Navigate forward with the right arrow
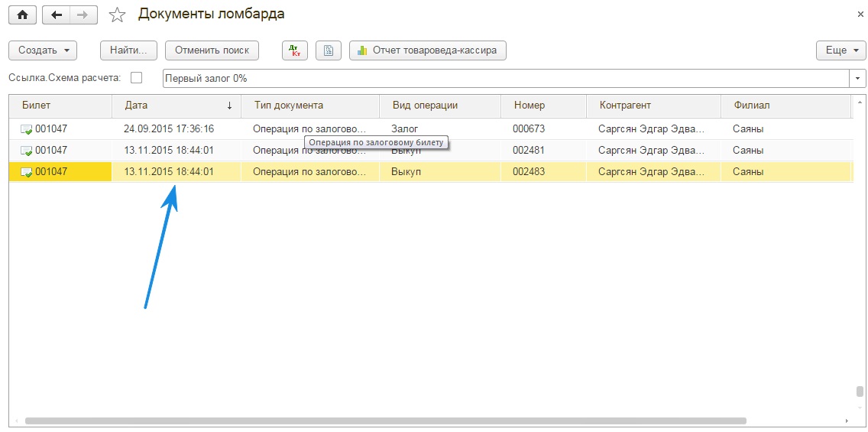868x432 pixels. [x=83, y=15]
